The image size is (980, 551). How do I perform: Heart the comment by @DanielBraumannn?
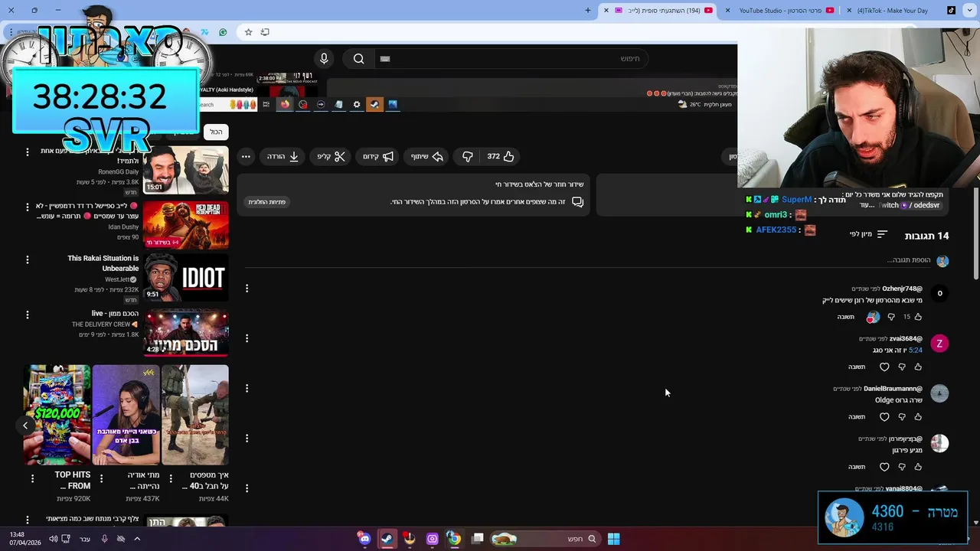tap(884, 417)
